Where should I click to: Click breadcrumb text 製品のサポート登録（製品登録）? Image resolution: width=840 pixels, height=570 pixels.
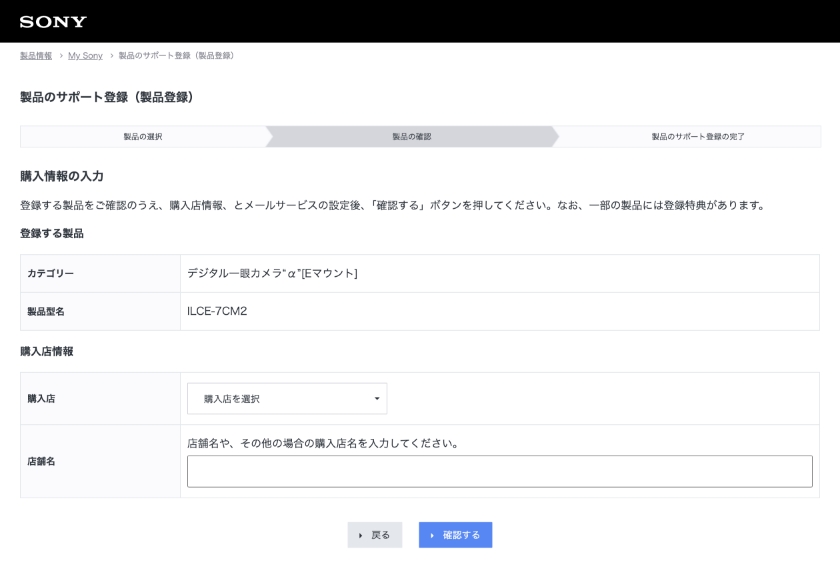177,55
